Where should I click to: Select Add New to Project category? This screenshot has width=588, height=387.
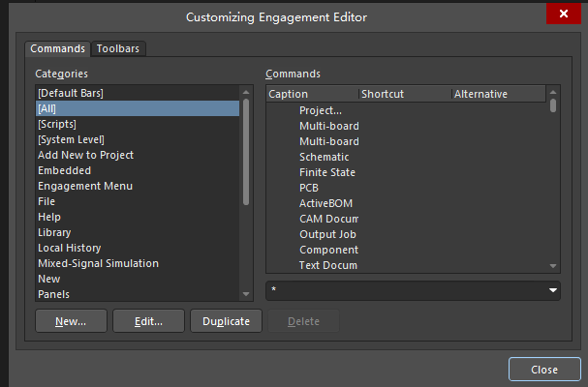pyautogui.click(x=138, y=155)
